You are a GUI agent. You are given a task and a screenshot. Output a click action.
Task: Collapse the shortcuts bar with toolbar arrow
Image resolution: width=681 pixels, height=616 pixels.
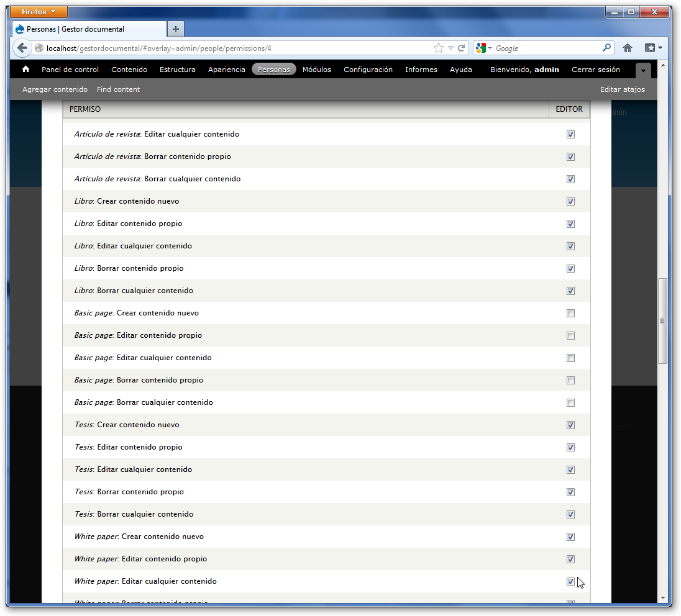click(x=643, y=71)
